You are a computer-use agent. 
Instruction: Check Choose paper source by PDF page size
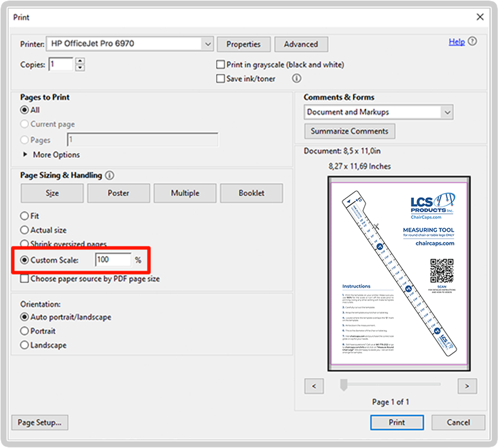click(24, 279)
